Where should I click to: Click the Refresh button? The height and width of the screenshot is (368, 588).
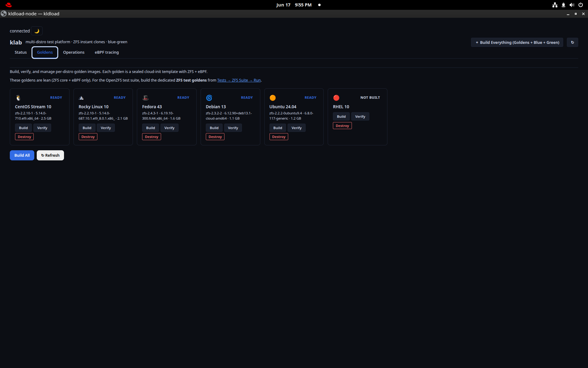click(x=50, y=155)
